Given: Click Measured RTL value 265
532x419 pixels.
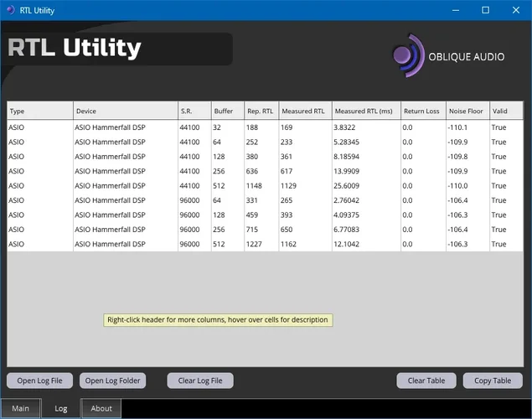Looking at the screenshot, I should click(305, 200).
